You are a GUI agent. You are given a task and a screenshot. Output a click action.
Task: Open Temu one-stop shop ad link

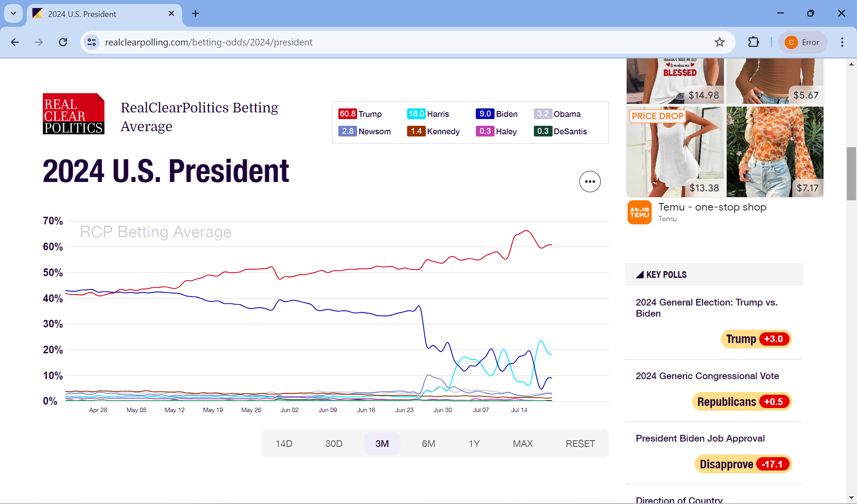point(712,207)
